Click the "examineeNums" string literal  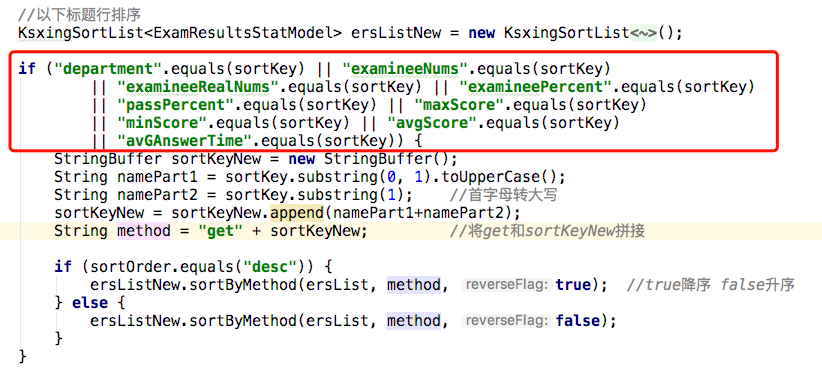405,69
